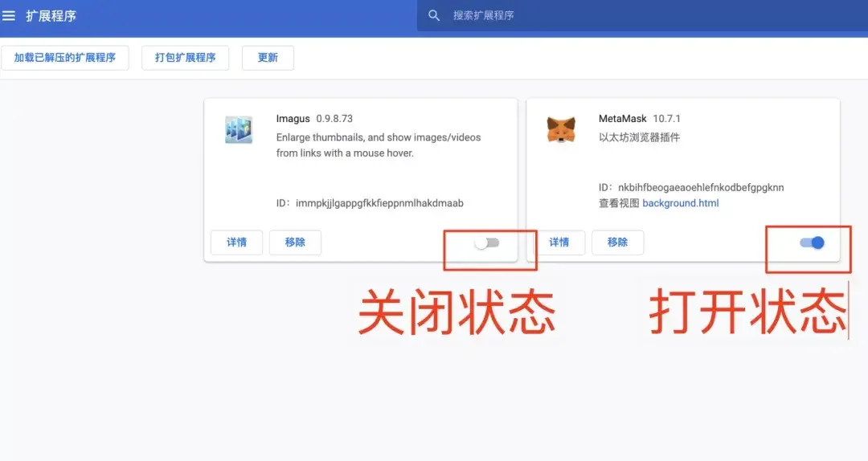Click Imagus description about enlarging thumbnails

379,145
